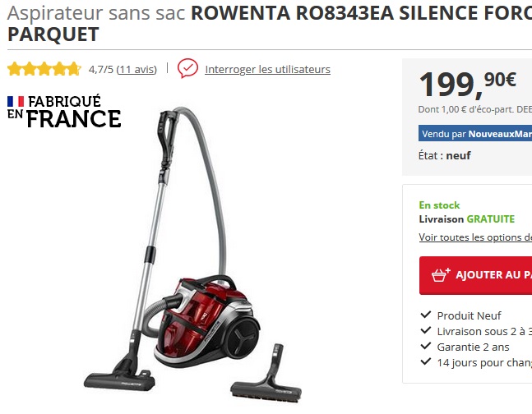Open Voir toutes les options link

click(475, 237)
